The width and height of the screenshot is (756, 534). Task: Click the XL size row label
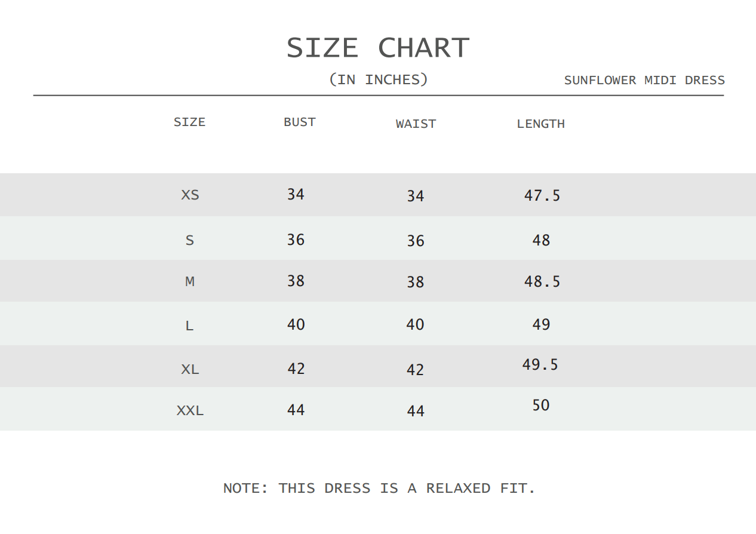190,369
